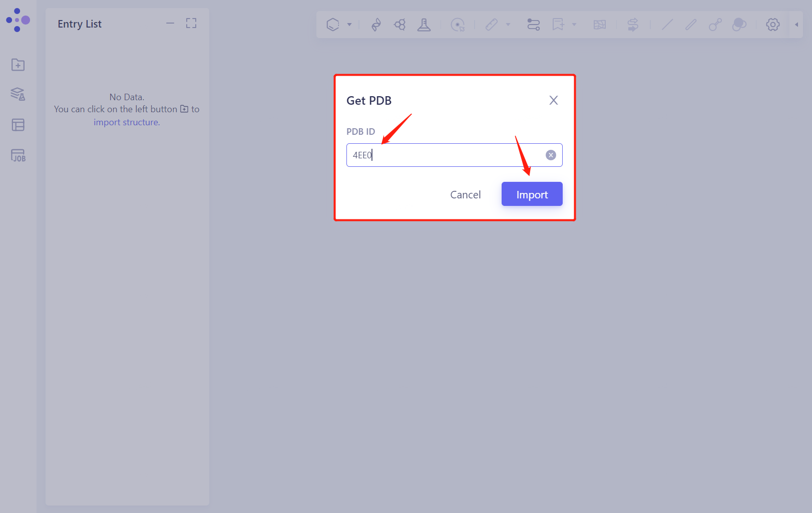Collapse the toolbar with the left triangle arrow

[x=796, y=25]
